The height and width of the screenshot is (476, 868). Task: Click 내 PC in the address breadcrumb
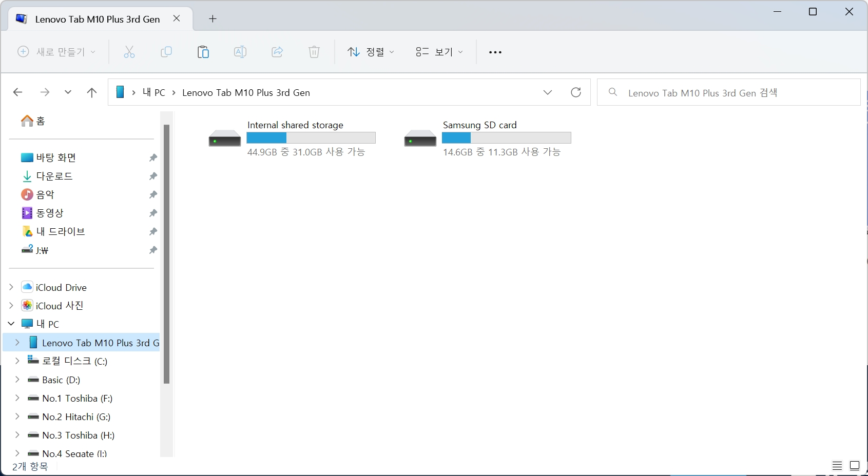[x=154, y=92]
